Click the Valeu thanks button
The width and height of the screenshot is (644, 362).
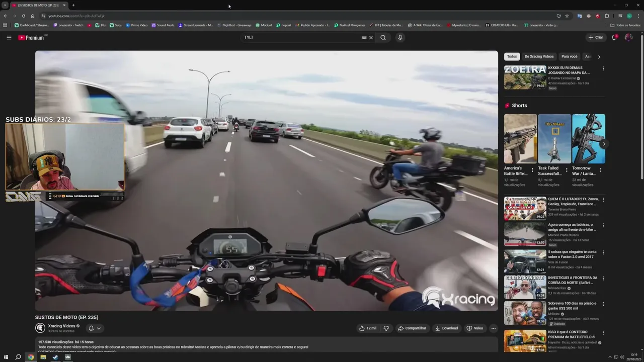(475, 328)
